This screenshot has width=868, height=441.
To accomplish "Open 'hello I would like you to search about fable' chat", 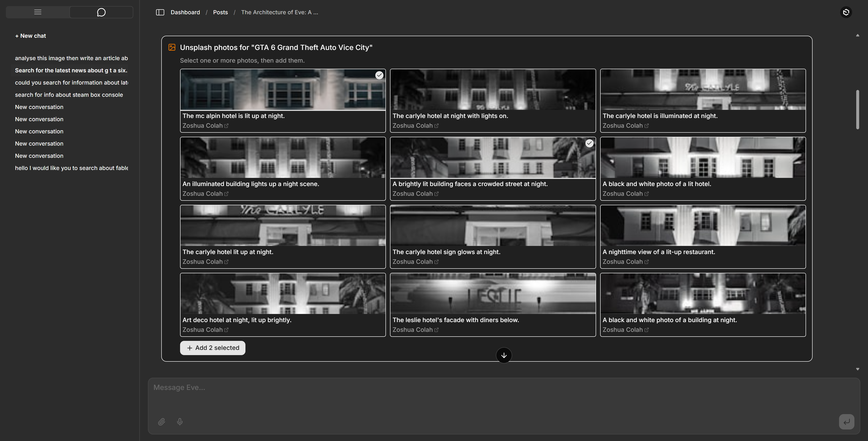I will (71, 168).
